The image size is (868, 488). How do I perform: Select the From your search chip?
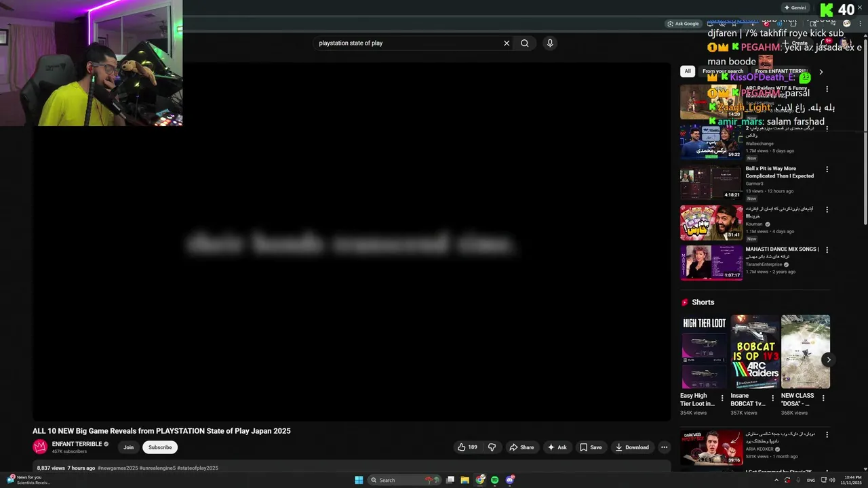click(x=723, y=71)
